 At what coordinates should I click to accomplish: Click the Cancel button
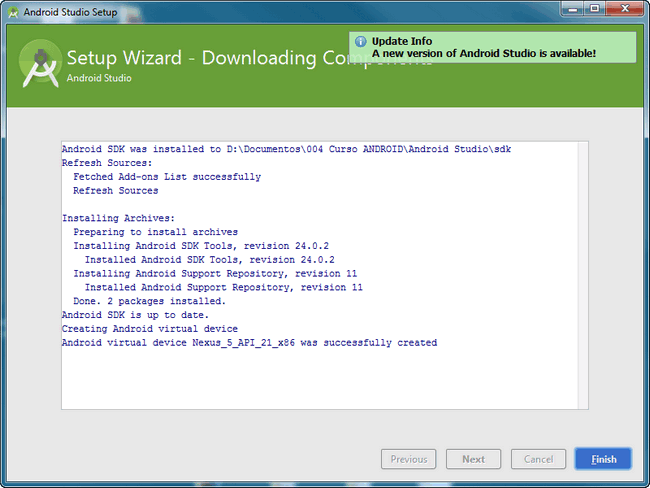538,459
